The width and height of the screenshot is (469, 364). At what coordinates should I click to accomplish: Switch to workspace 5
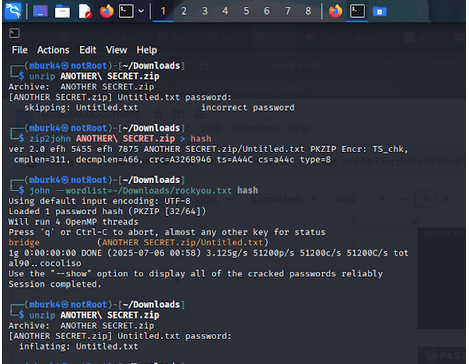pos(246,11)
